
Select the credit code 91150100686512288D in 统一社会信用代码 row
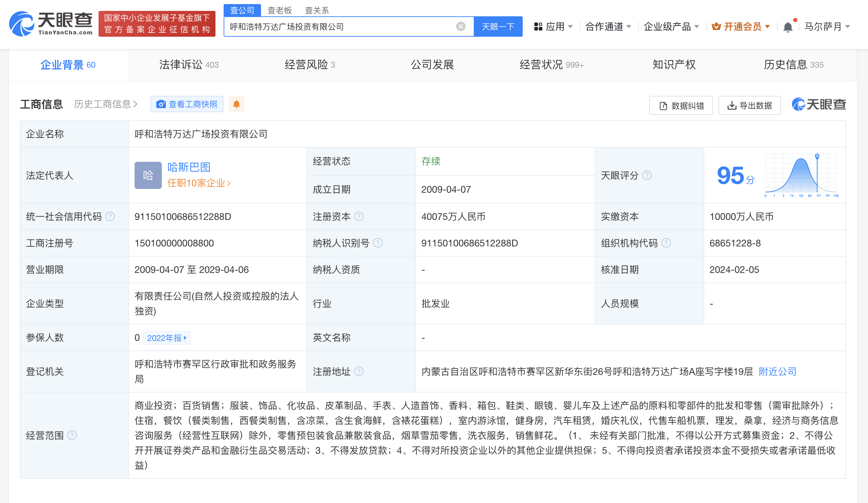[183, 216]
